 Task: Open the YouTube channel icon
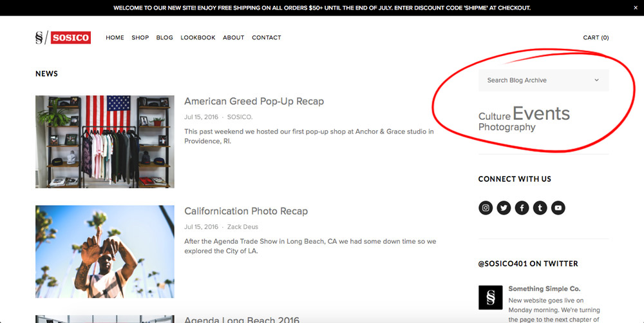click(x=558, y=208)
